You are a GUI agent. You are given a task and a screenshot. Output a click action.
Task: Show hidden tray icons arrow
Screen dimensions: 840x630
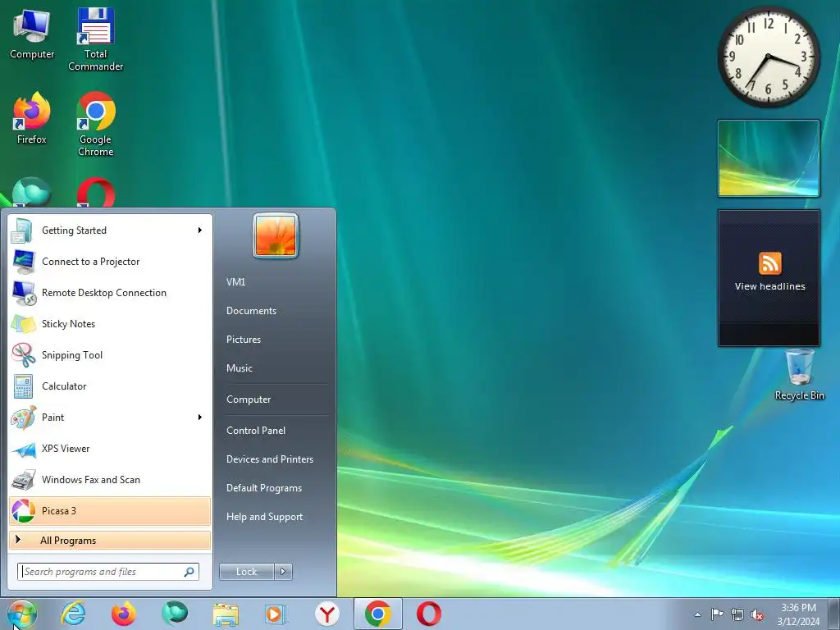(697, 614)
